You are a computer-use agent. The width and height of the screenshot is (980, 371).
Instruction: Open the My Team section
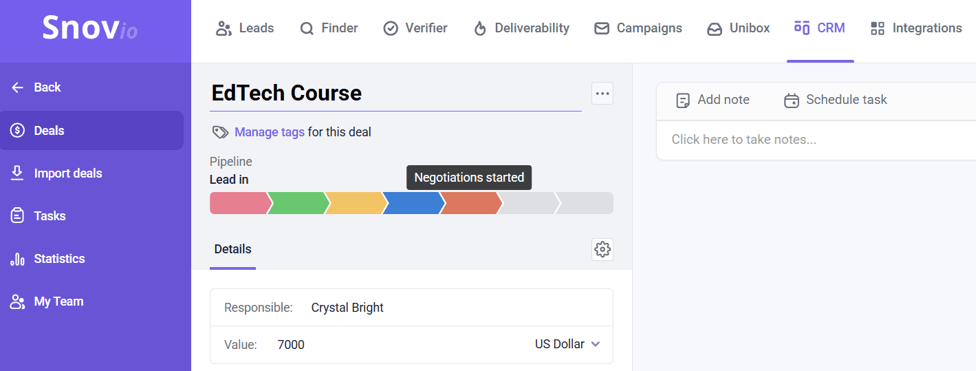point(58,301)
